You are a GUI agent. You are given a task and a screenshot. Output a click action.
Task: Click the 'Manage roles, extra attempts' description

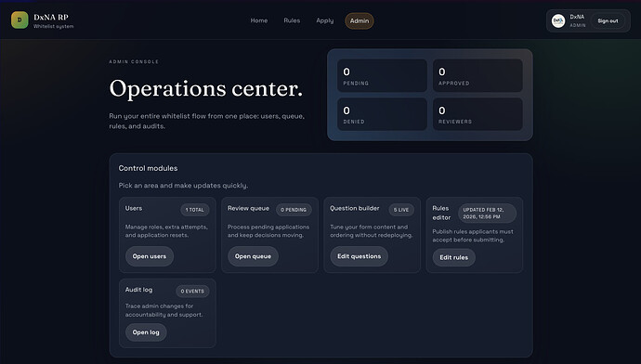[166, 231]
